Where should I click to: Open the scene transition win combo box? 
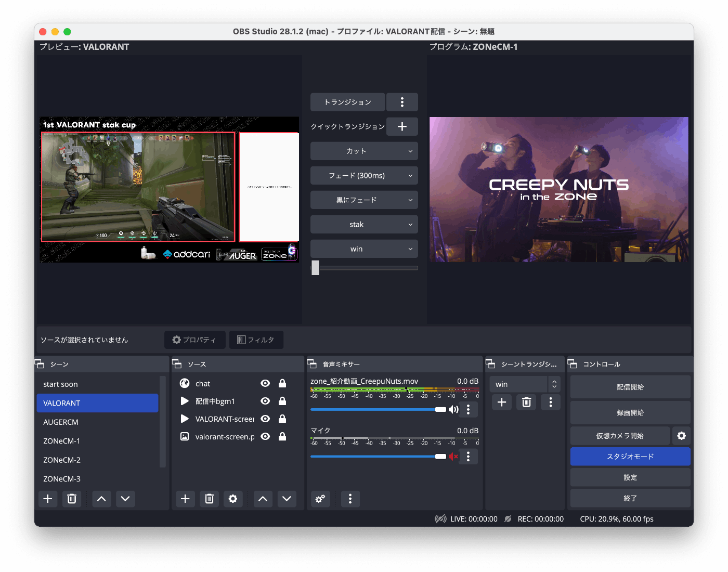(525, 384)
